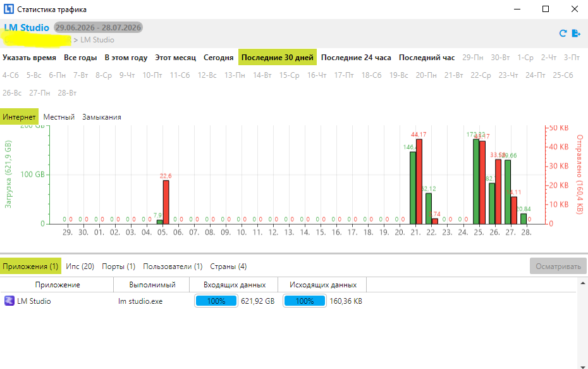Click the incoming data 100% progress bar
This screenshot has width=588, height=369.
(216, 301)
